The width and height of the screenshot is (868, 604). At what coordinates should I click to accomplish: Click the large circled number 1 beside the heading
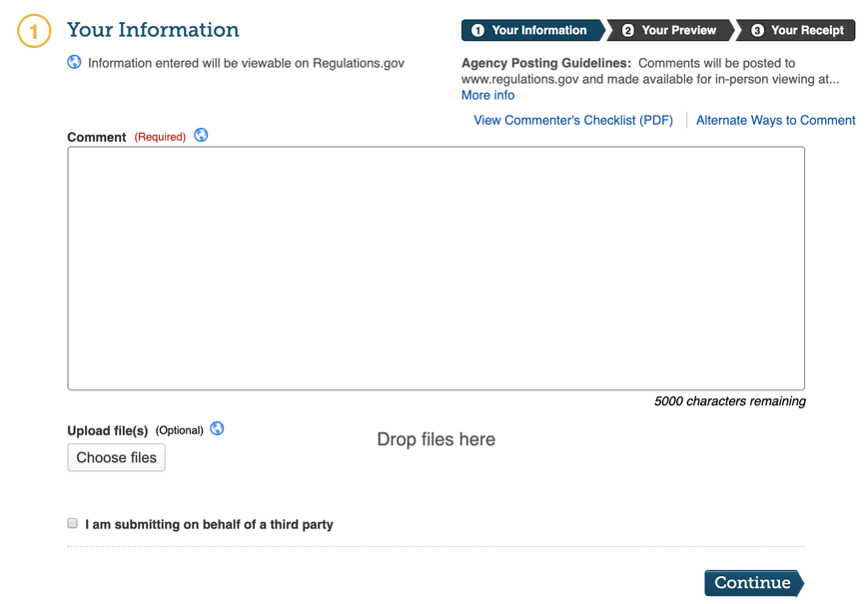34,32
